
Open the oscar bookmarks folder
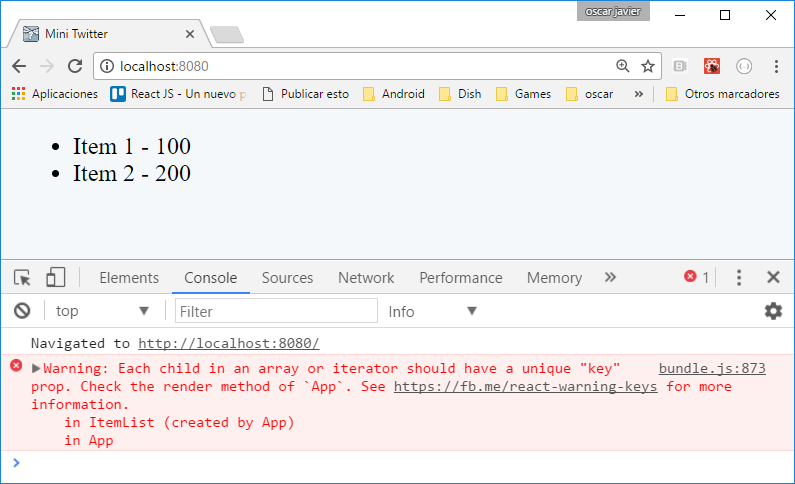[x=590, y=94]
